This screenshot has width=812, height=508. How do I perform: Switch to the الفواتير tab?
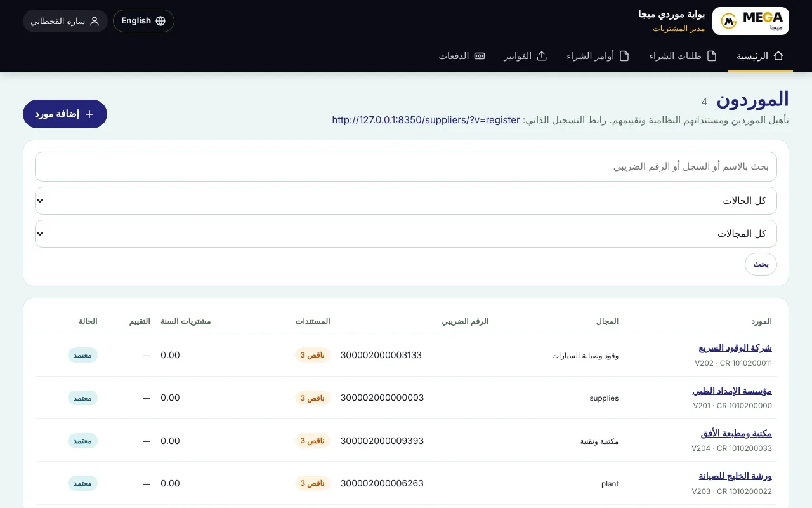pos(525,56)
